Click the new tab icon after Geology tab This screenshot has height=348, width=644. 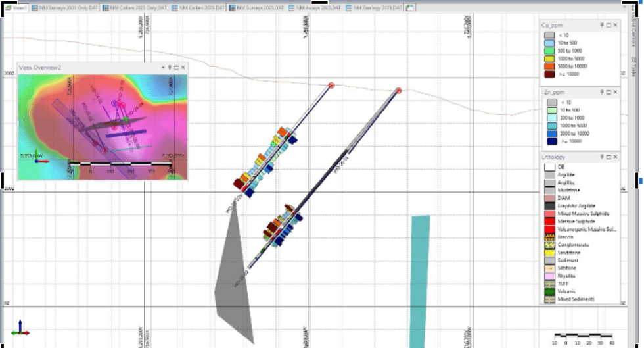pos(410,8)
